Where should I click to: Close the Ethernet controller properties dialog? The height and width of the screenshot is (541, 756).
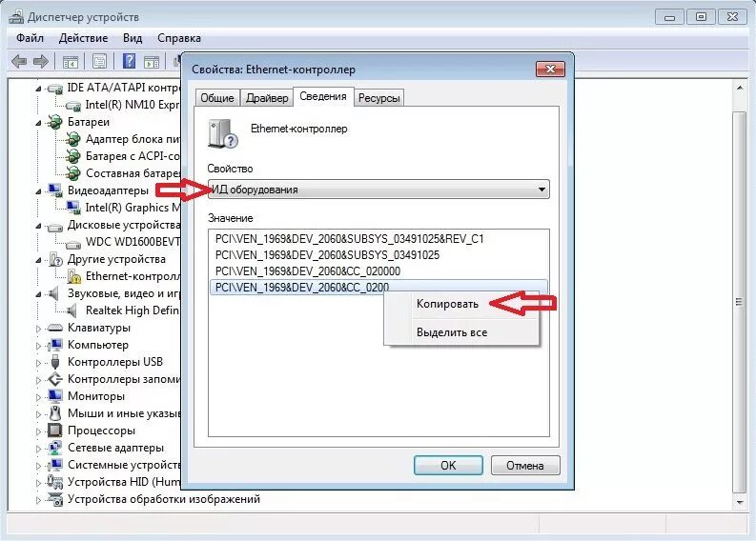(550, 69)
